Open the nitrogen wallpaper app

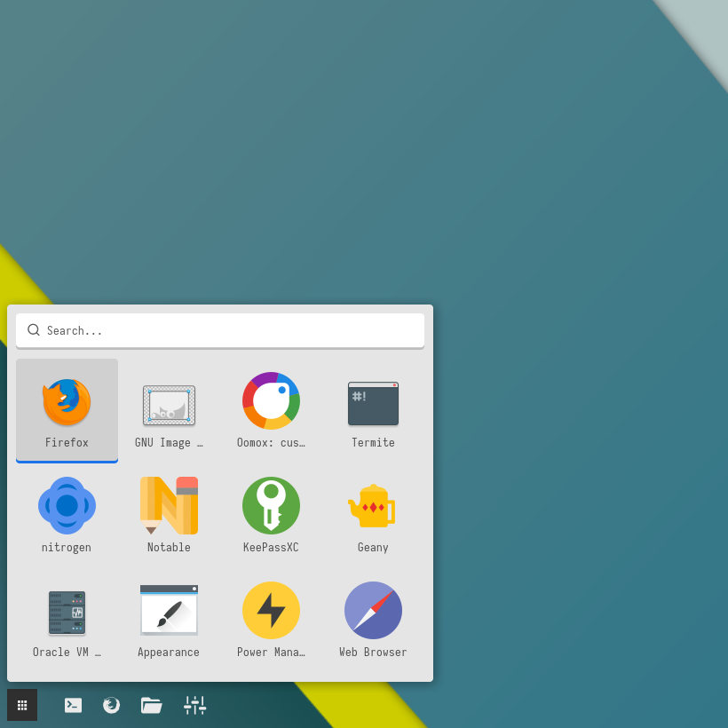67,505
